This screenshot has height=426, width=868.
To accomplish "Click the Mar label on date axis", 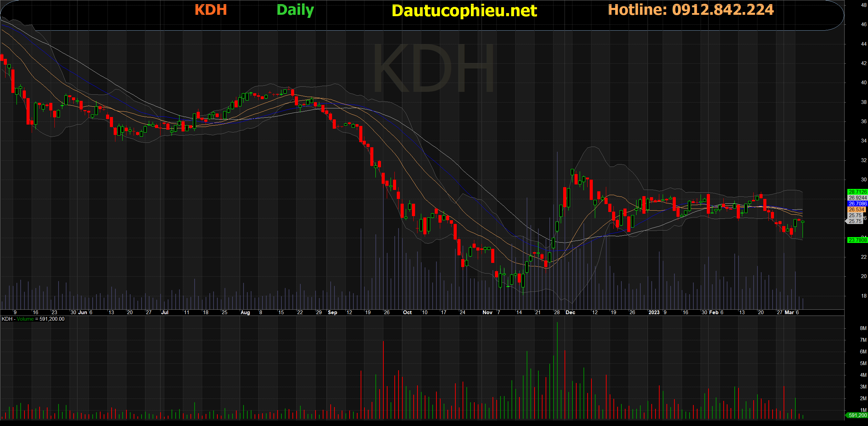I will 789,312.
